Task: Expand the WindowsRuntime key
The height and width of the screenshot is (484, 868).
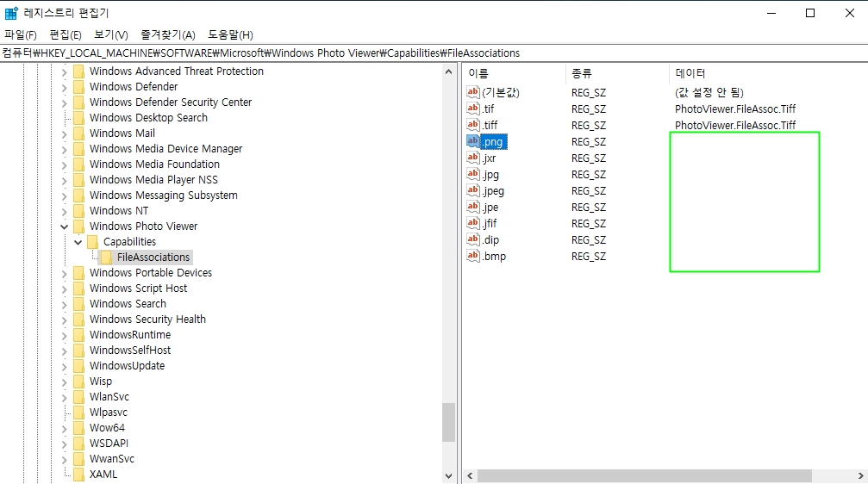Action: 64,335
